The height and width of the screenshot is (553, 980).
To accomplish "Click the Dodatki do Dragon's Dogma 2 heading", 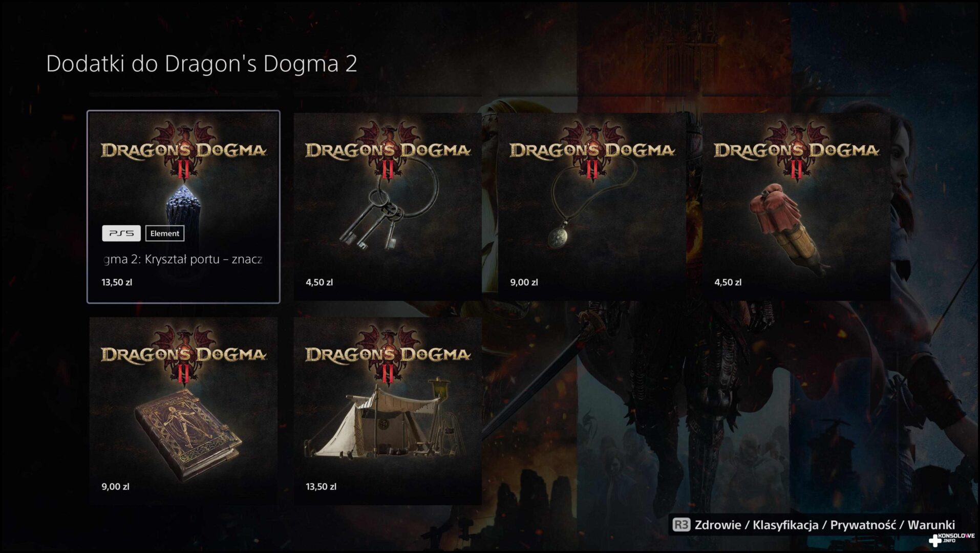I will pos(202,64).
